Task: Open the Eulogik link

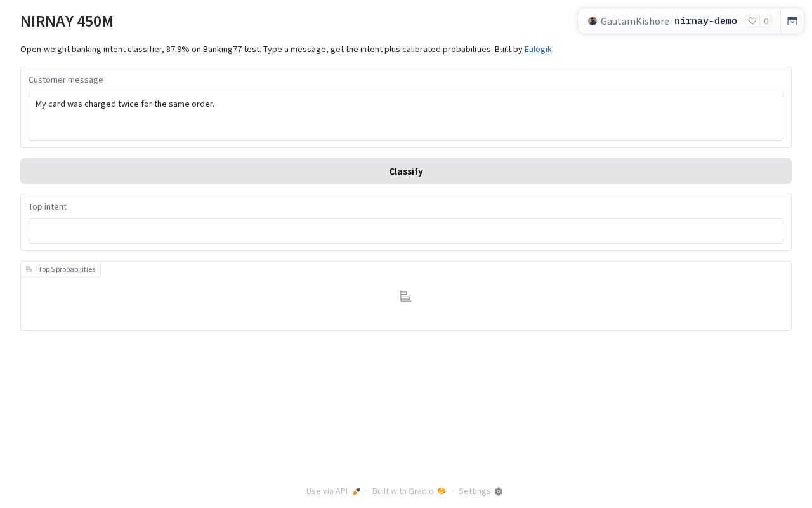Action: [x=538, y=49]
